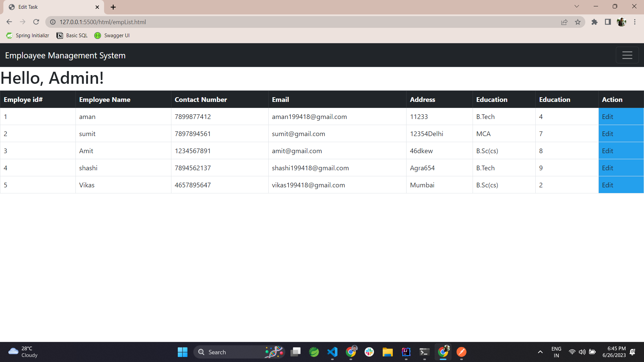The width and height of the screenshot is (644, 362).
Task: Expand the tab search chevron
Action: [x=577, y=6]
